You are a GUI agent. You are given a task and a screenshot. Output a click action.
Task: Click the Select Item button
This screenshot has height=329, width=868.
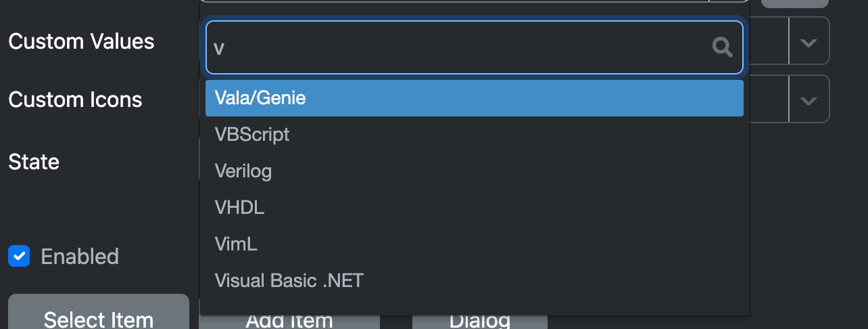tap(99, 312)
